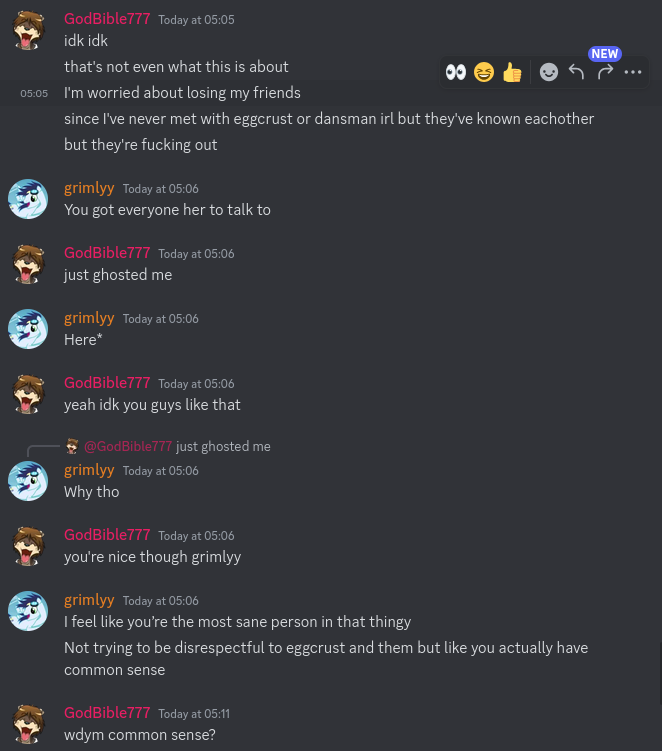Select the message 'I'm worried about losing my friends'
The image size is (662, 751).
coord(183,92)
